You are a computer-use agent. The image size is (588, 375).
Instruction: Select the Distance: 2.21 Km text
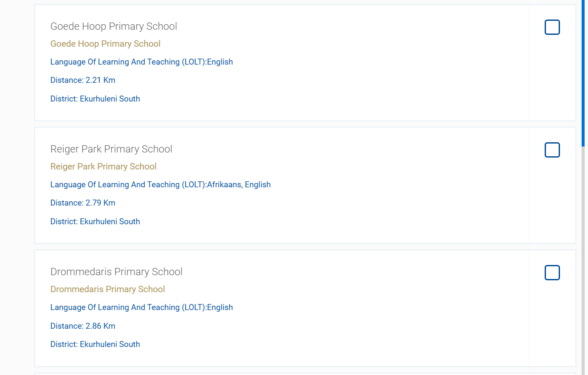[x=83, y=80]
